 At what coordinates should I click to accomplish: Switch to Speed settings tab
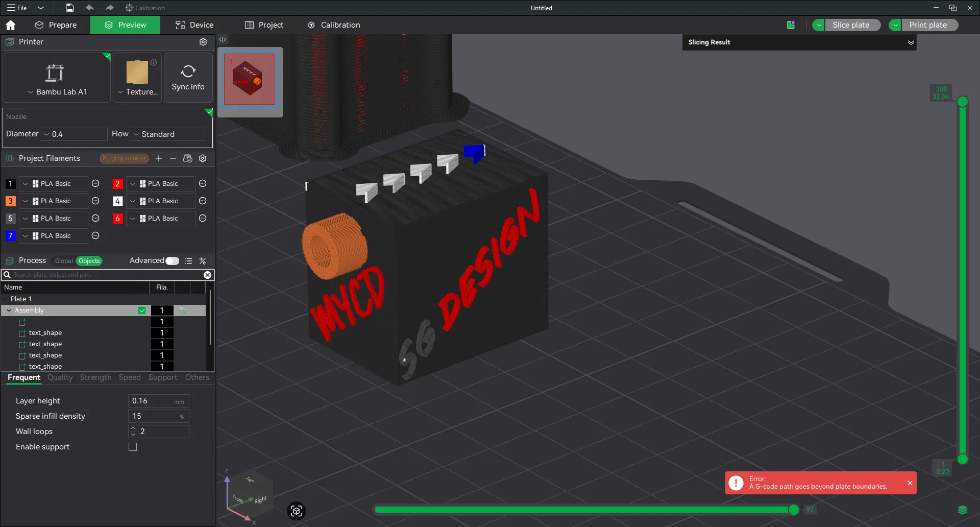coord(130,377)
